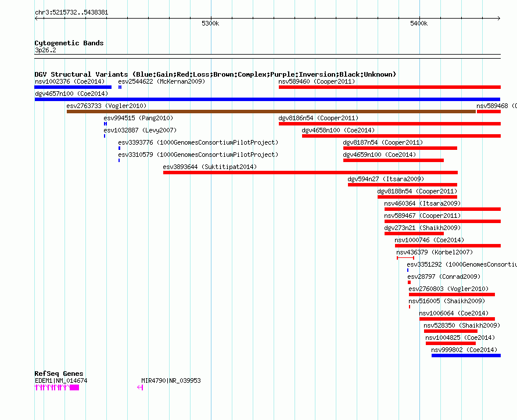Select the red dgv8186n54 bar
The image size is (517, 420).
pyautogui.click(x=390, y=124)
